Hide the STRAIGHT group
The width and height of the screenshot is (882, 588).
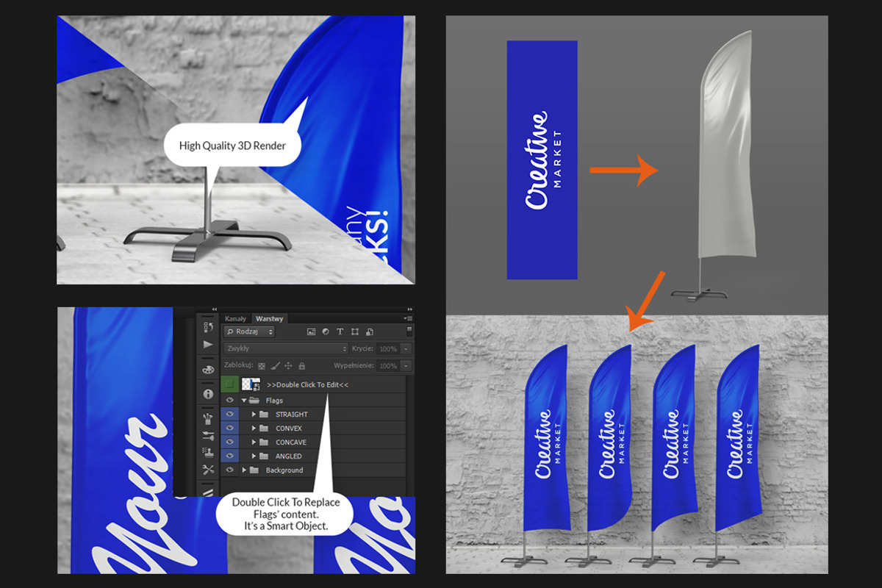229,415
